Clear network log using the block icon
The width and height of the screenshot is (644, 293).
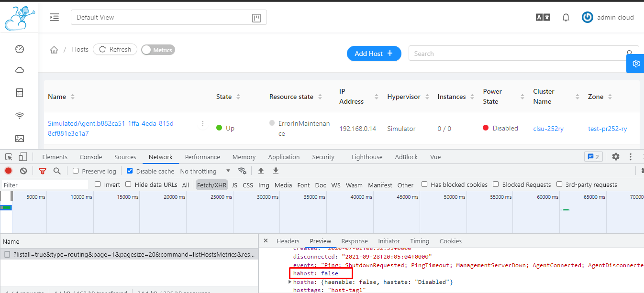tap(23, 171)
